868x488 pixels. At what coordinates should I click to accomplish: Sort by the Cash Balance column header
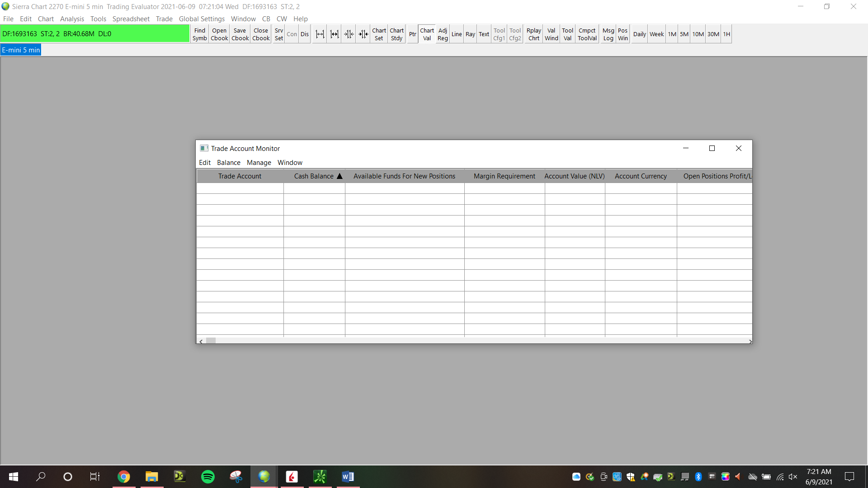click(314, 176)
